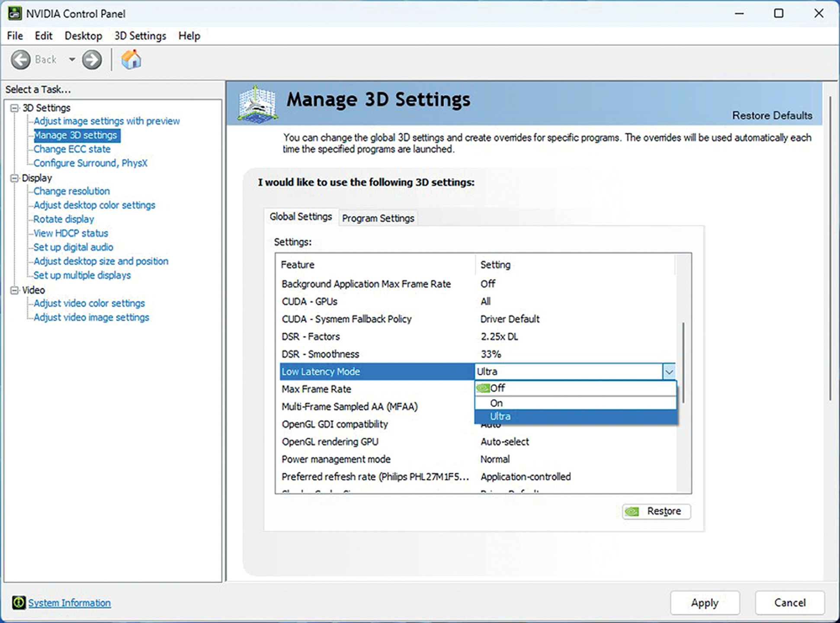The image size is (840, 623).
Task: Click the 2.25x DL value
Action: click(x=499, y=337)
